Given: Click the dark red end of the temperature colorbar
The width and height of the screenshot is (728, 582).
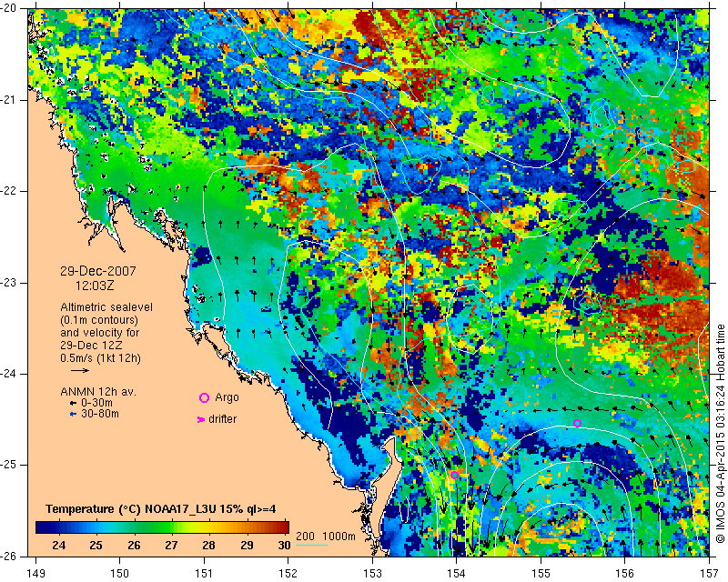Looking at the screenshot, I should [283, 527].
